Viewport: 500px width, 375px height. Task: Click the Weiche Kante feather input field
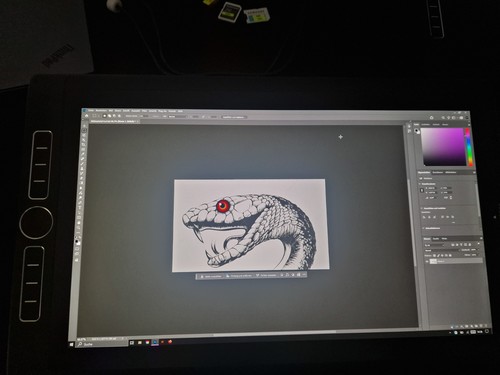(144, 116)
